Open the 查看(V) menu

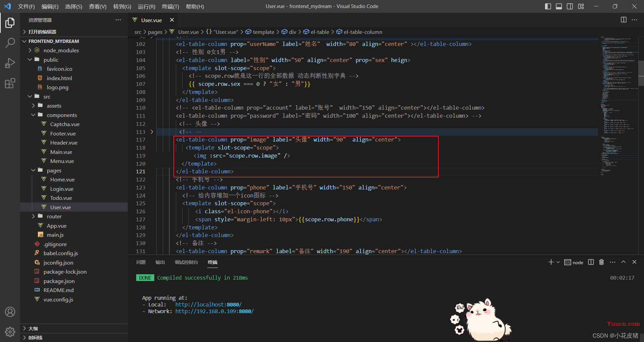tap(98, 6)
